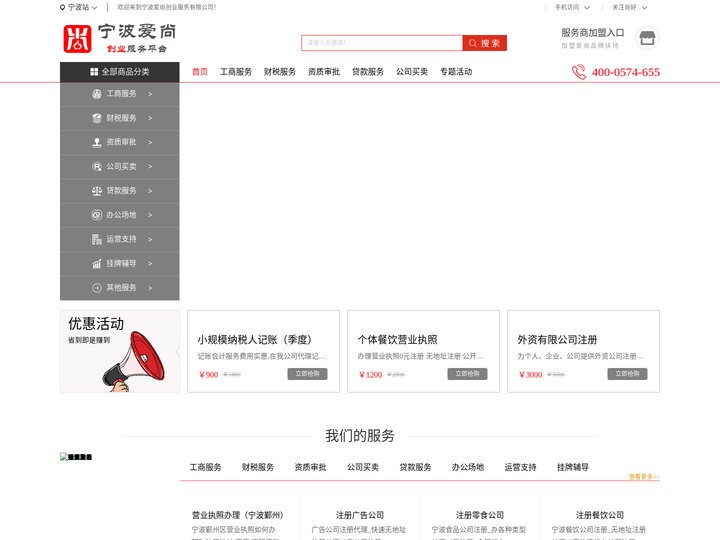Select the 资质审批 tab under 我们的服务
The image size is (720, 540).
coord(310,467)
